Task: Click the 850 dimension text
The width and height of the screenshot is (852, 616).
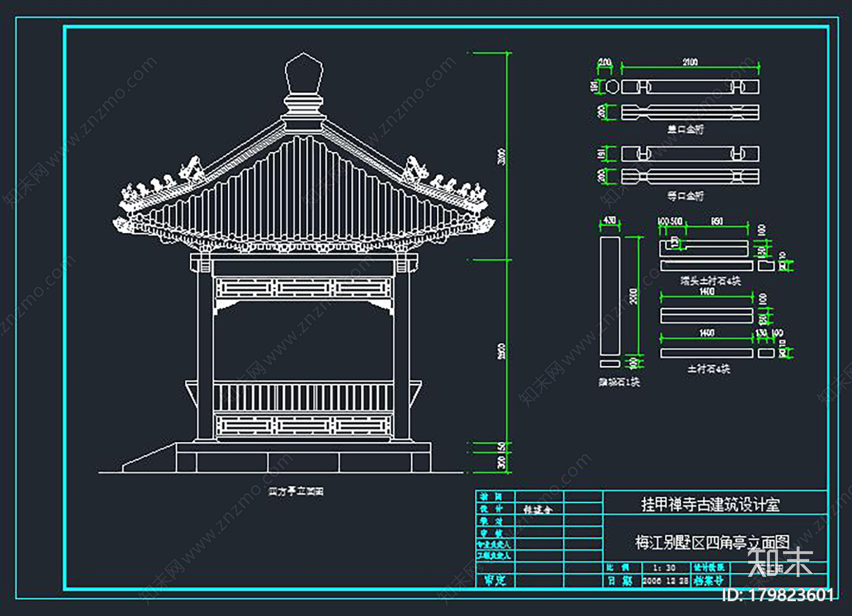Action: [x=717, y=221]
